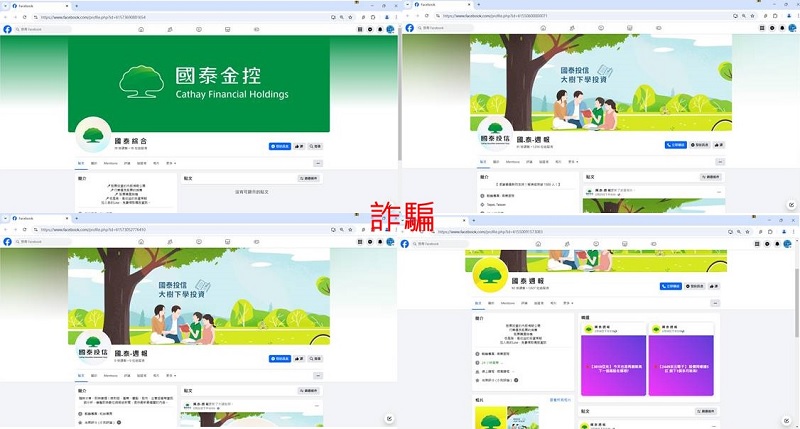Open left purple featured post card
This screenshot has width=800, height=429.
(613, 359)
